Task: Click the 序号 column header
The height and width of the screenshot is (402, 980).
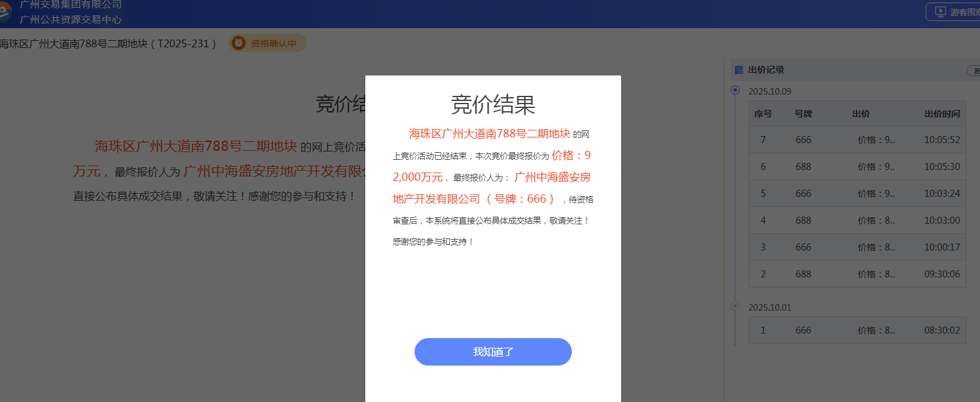Action: coord(763,114)
